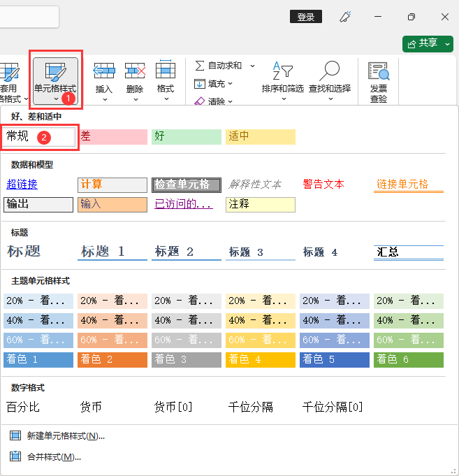Expand the 排序和筛选 dropdown chevron
459x476 pixels.
tap(284, 99)
